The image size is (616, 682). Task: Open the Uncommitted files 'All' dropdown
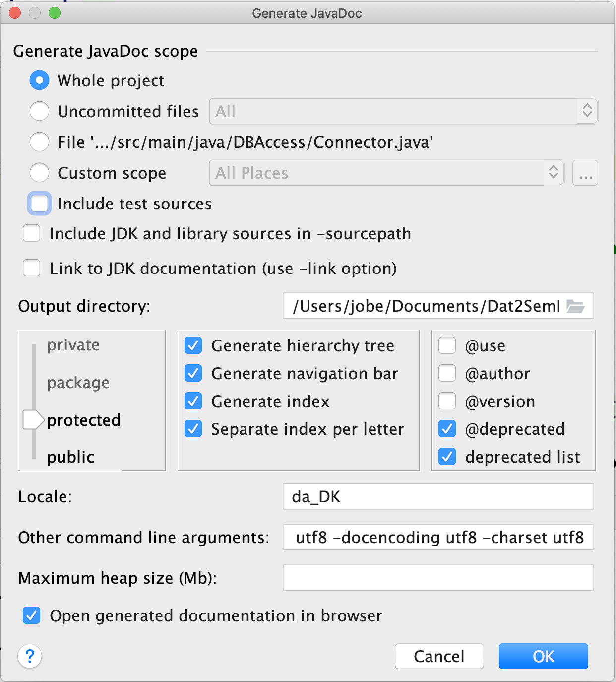(403, 111)
